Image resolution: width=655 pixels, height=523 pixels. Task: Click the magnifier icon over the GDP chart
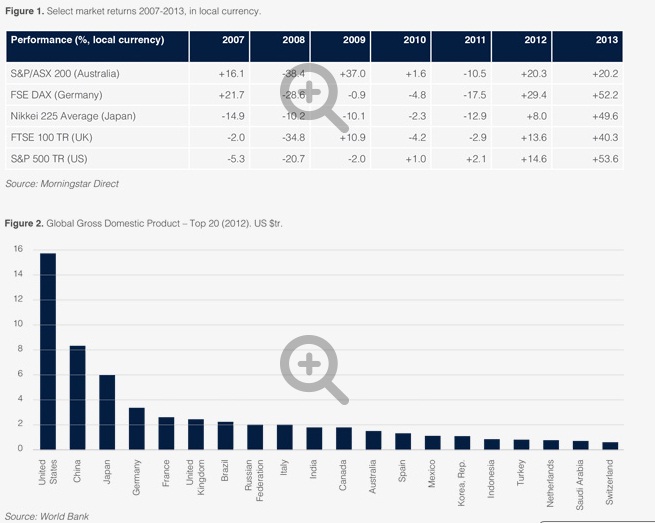click(312, 367)
